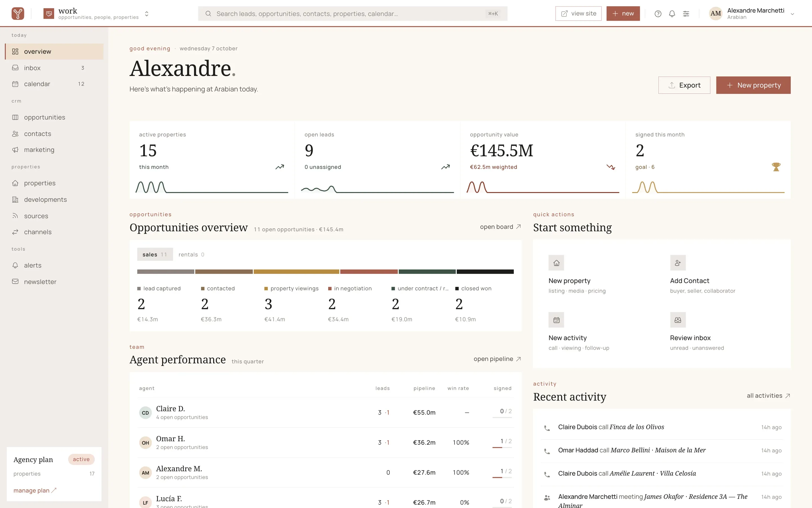Open the all activities link
The image size is (812, 508).
(768, 396)
